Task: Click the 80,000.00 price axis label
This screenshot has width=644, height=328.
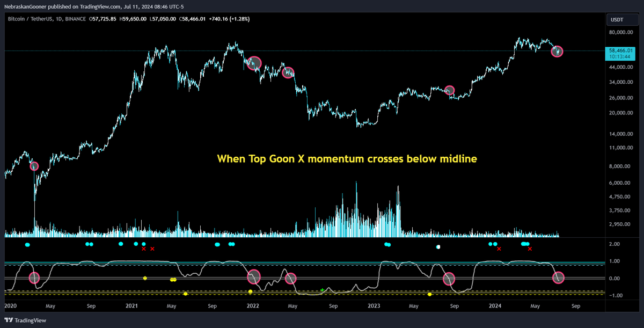Action: pyautogui.click(x=622, y=32)
